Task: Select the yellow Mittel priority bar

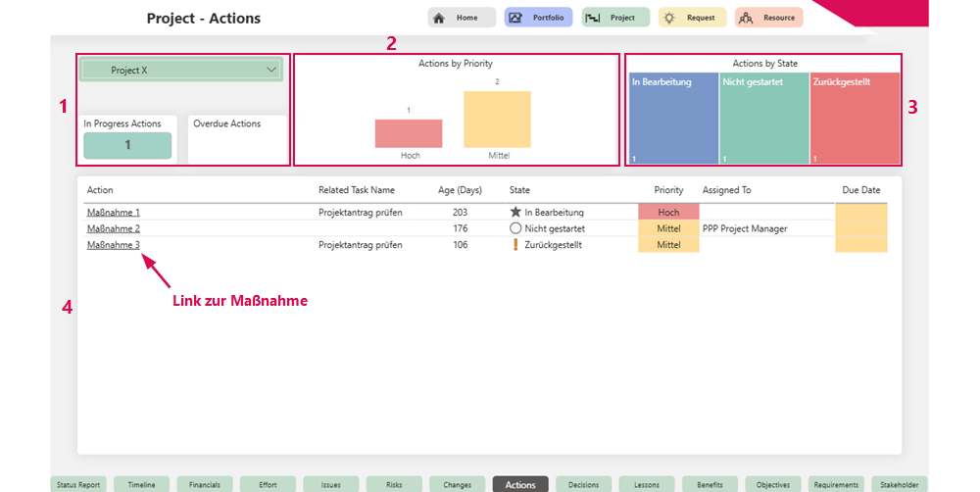Action: pyautogui.click(x=497, y=120)
